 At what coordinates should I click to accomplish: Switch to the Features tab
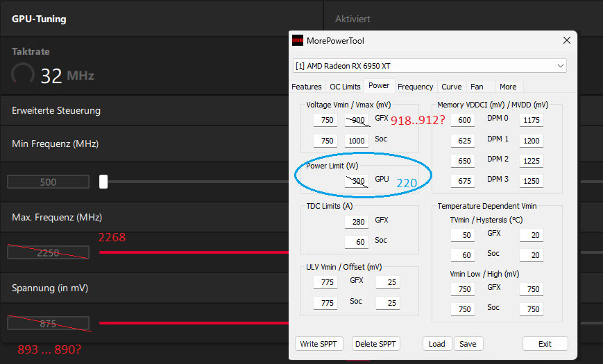click(x=307, y=87)
